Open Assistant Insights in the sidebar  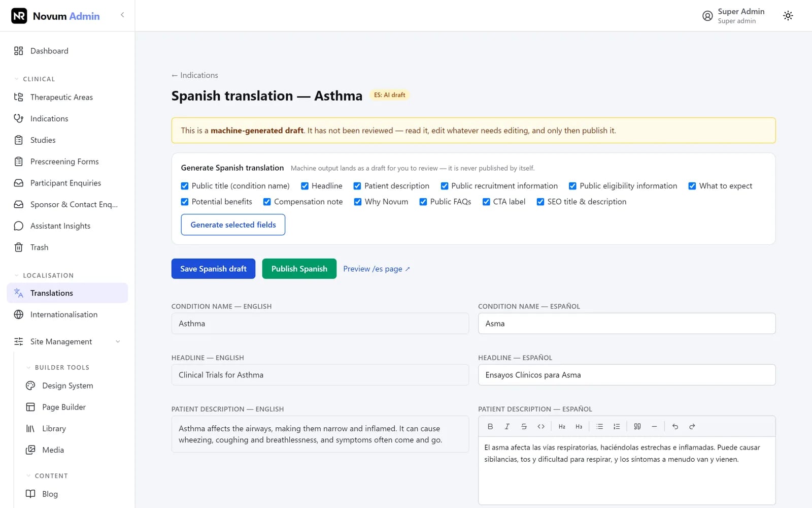coord(67,226)
